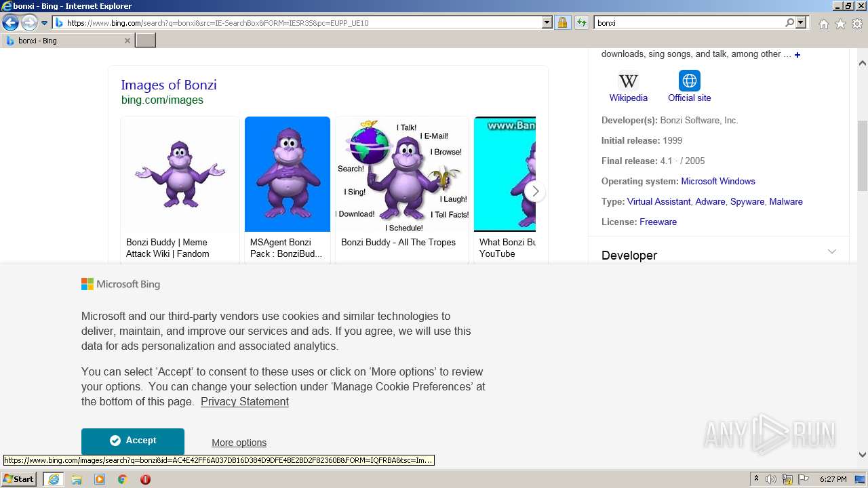The height and width of the screenshot is (488, 868).
Task: Click the magnifier search icon
Action: pyautogui.click(x=789, y=23)
